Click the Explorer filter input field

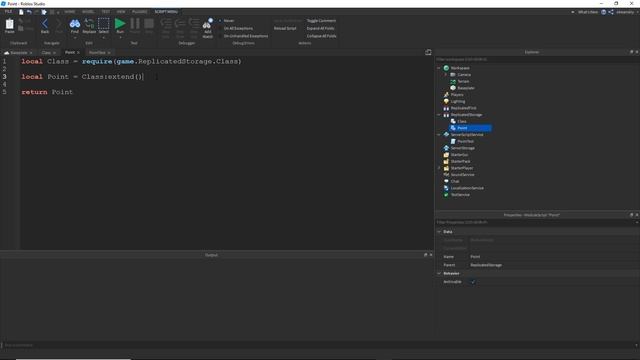pyautogui.click(x=537, y=60)
